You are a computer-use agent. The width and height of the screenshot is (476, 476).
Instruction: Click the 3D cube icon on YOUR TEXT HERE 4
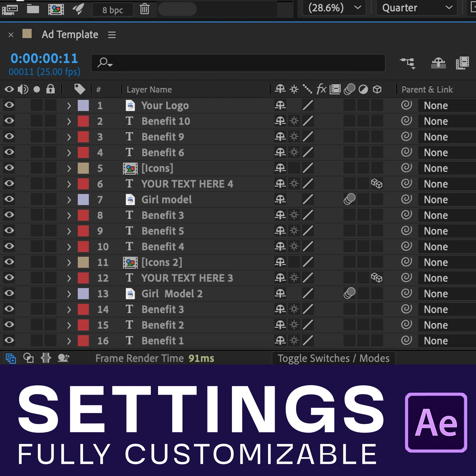click(377, 183)
